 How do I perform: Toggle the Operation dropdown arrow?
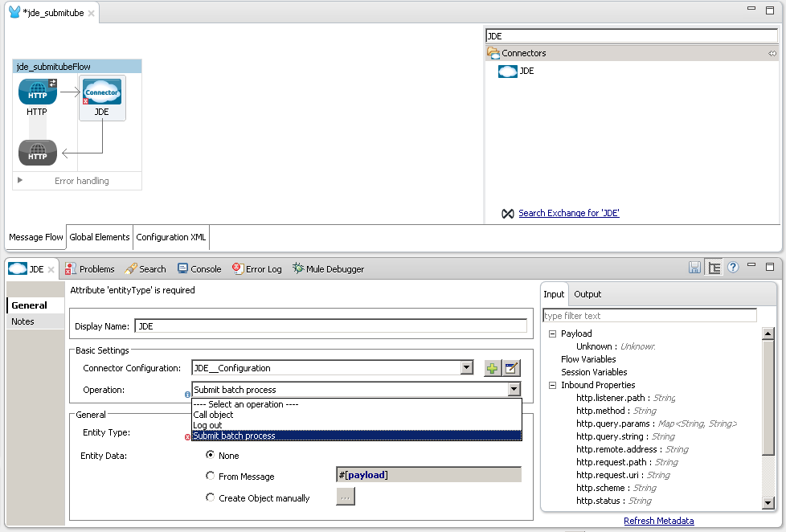click(514, 389)
